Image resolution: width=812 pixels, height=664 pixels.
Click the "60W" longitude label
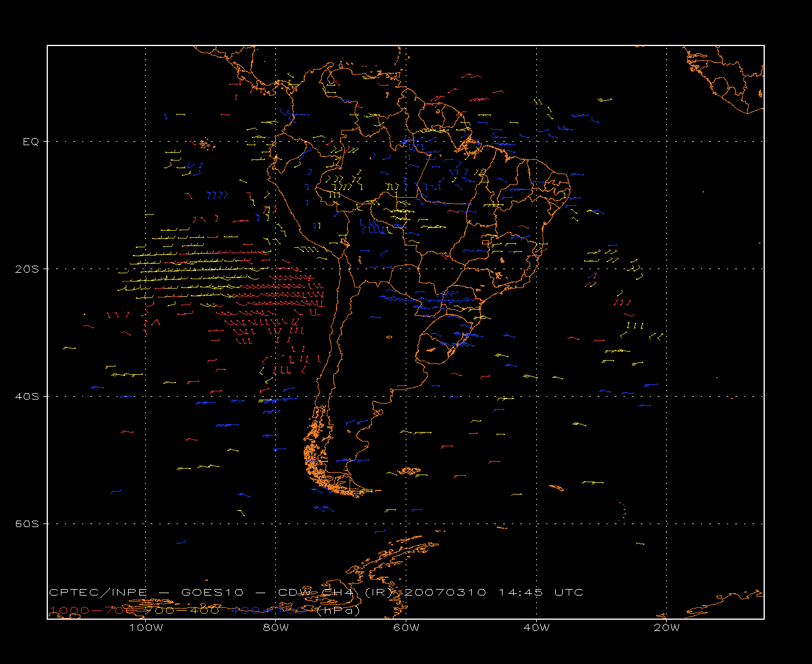tap(406, 627)
